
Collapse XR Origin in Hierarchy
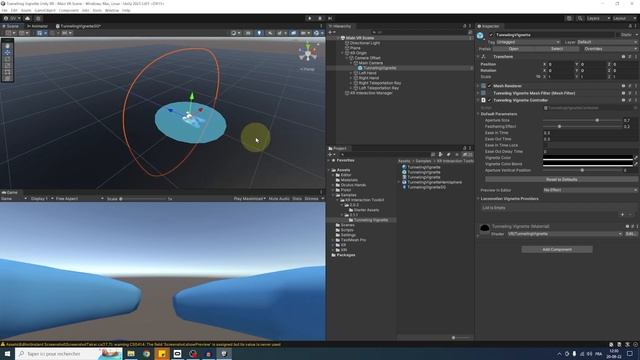[342, 53]
